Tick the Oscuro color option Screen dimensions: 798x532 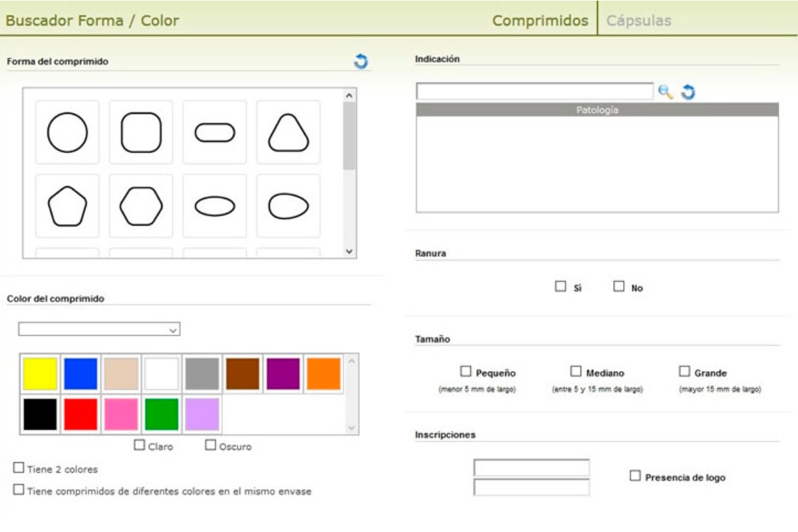click(211, 445)
